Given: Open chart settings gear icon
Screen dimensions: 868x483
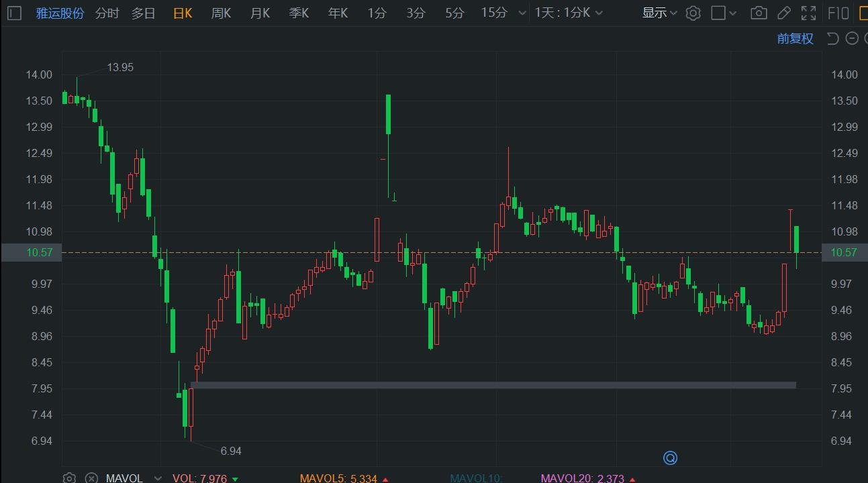Looking at the screenshot, I should pos(693,13).
